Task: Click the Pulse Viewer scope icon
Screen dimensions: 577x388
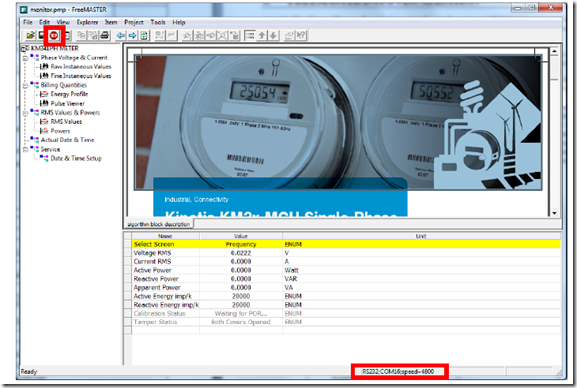Action: 44,103
